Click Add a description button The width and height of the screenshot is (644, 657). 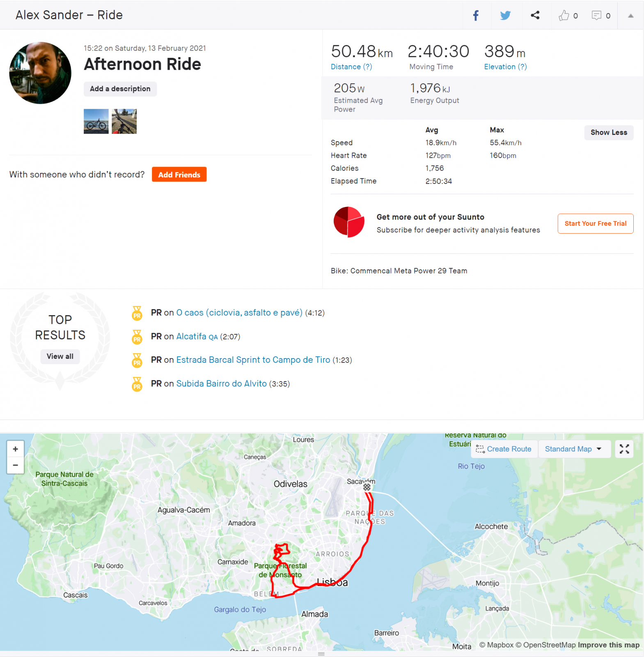[120, 89]
